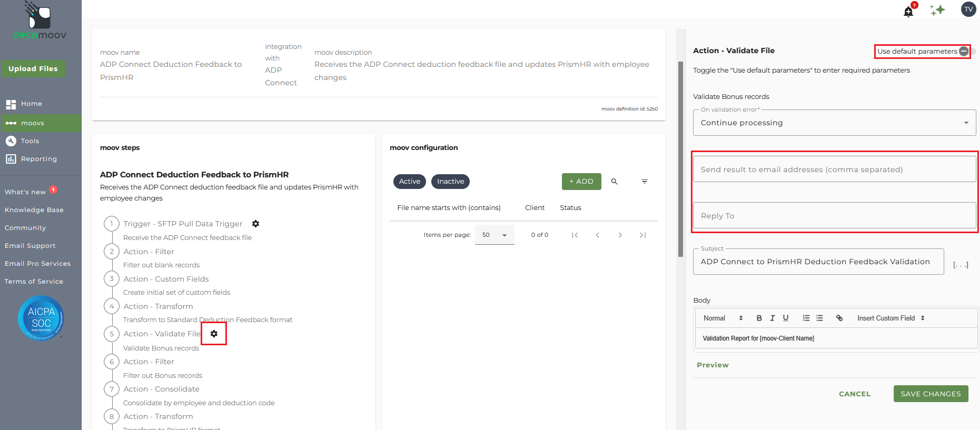Screen dimensions: 980x430
Task: Sort by Client column header
Action: 534,208
